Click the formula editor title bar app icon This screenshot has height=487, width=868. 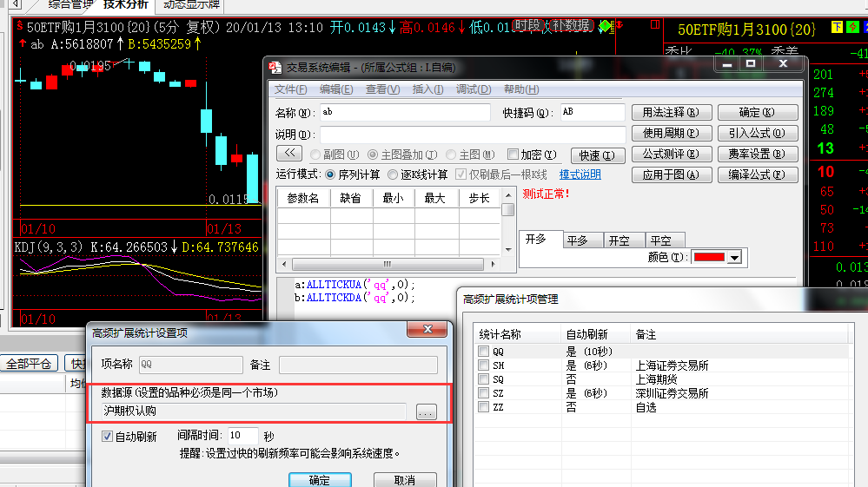point(275,67)
